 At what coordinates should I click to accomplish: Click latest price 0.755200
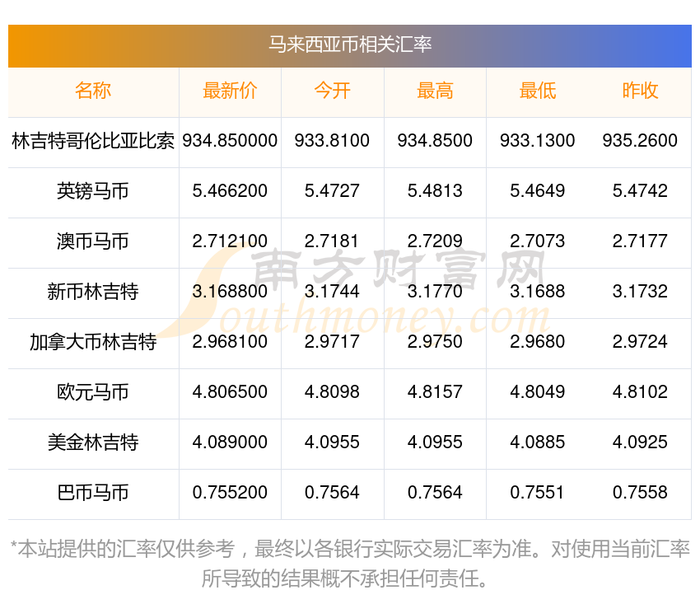click(230, 493)
